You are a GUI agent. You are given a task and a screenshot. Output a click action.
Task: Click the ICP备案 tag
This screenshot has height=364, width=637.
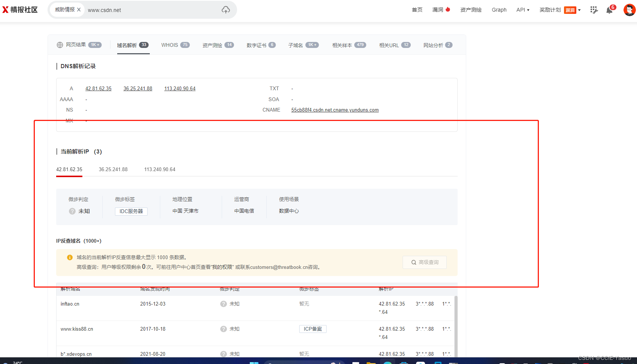click(x=313, y=329)
